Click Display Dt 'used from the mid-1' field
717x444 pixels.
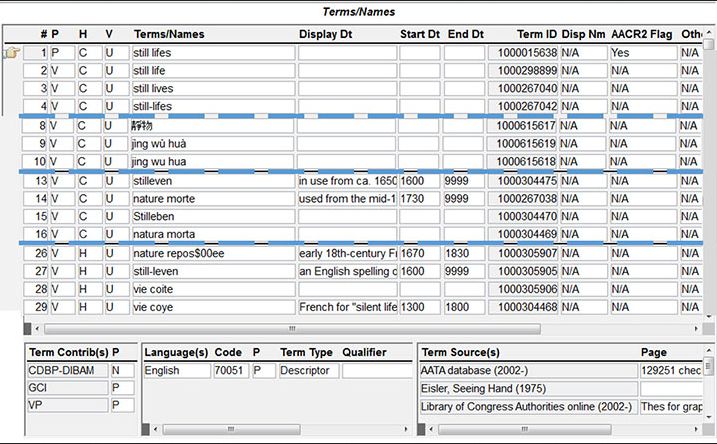click(x=348, y=199)
